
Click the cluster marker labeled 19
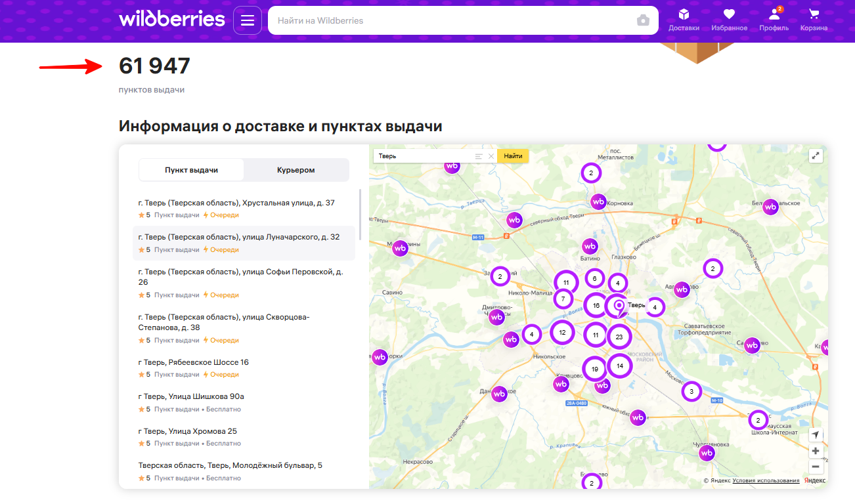(x=595, y=369)
